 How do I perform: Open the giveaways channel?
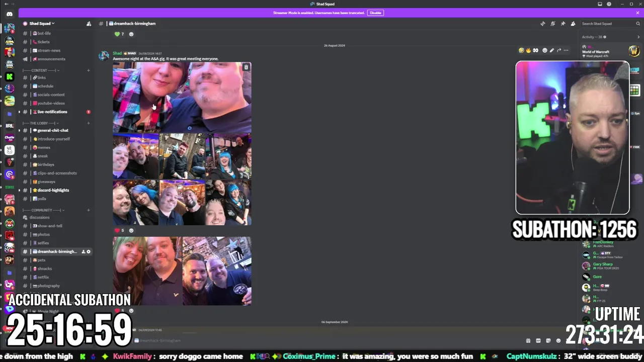56,182
